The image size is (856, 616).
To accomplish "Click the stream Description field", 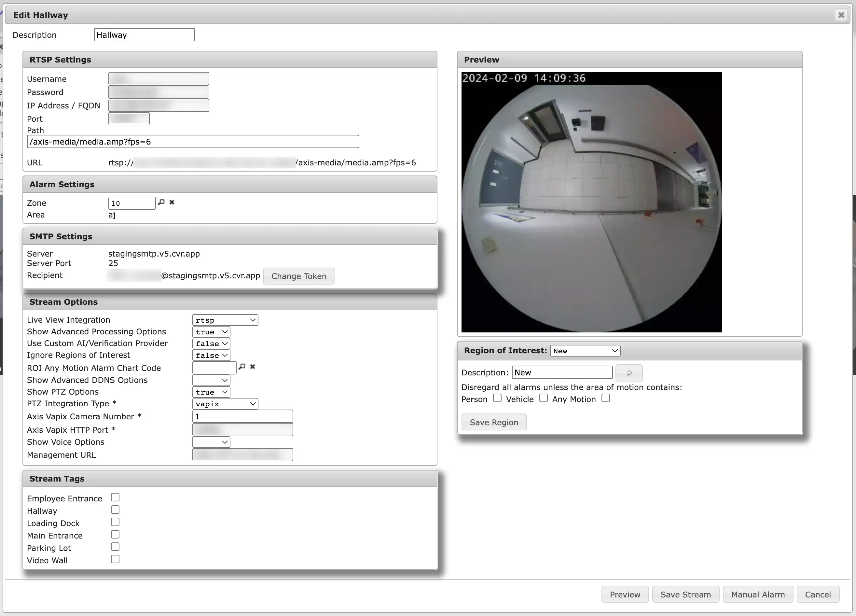I will pos(144,35).
